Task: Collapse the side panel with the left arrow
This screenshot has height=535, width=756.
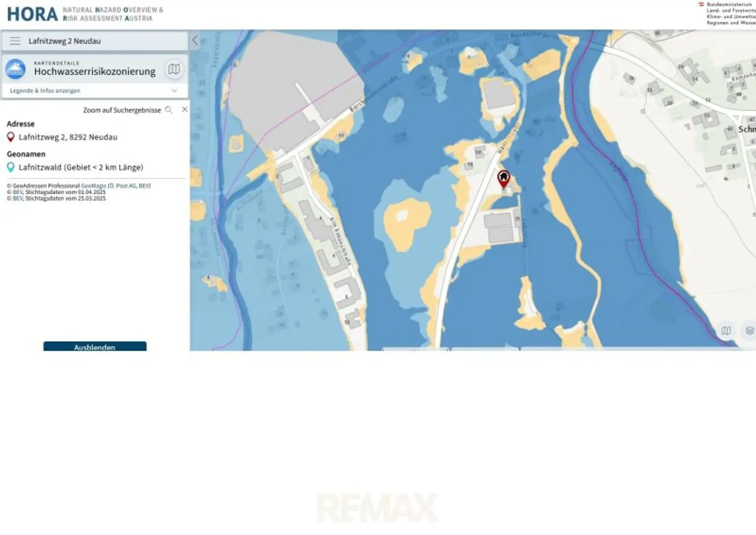Action: (x=195, y=40)
